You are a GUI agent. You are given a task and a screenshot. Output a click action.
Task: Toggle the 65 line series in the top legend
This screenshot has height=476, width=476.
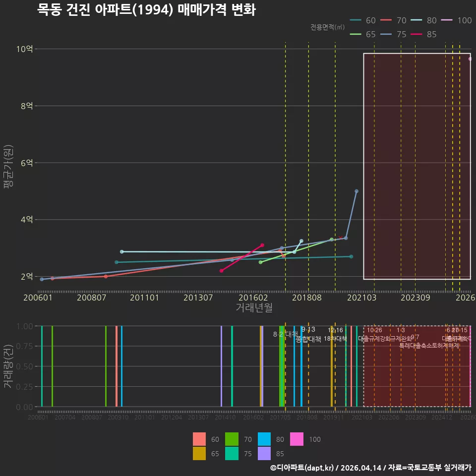[x=363, y=34]
